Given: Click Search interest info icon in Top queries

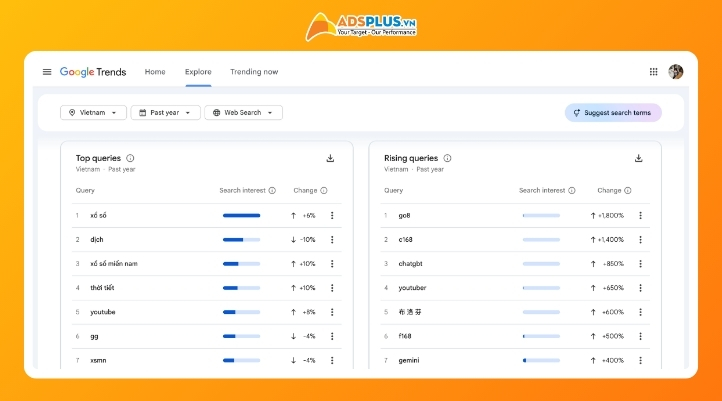Looking at the screenshot, I should (x=272, y=191).
